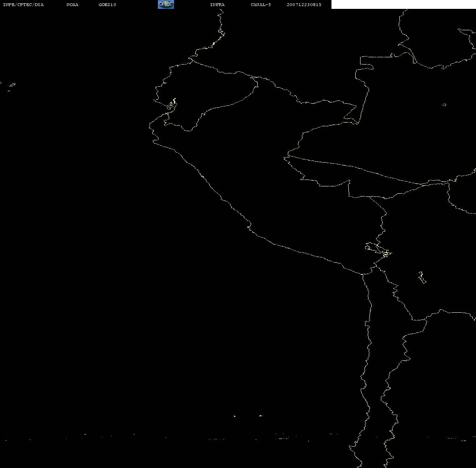Click the blank white box at top right
Screen dimensions: 476x468
[x=403, y=4]
